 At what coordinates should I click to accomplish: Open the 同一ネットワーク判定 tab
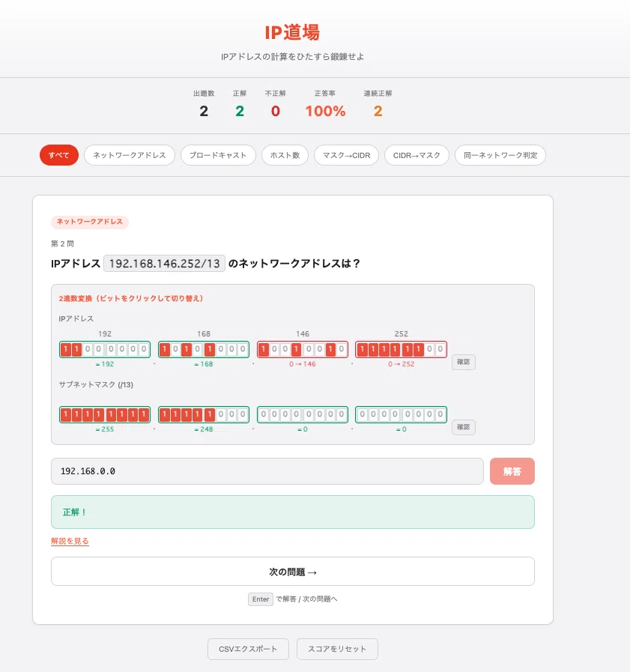[x=500, y=155]
